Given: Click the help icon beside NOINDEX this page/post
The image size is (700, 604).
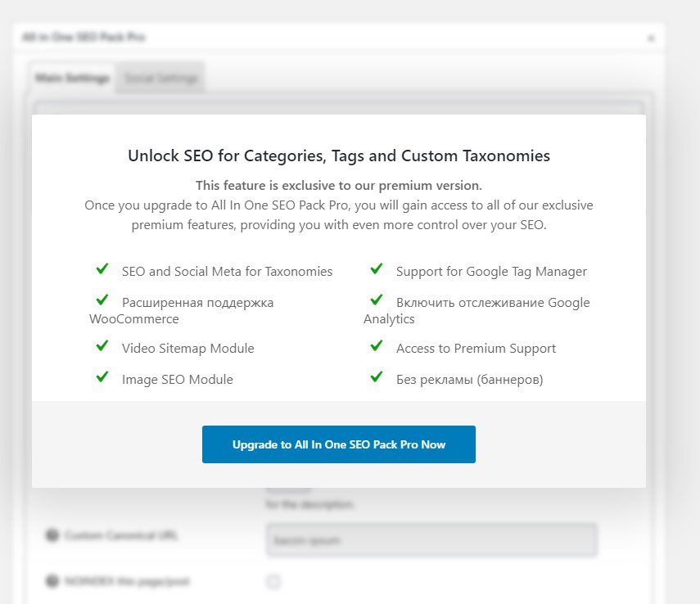Looking at the screenshot, I should click(x=52, y=581).
